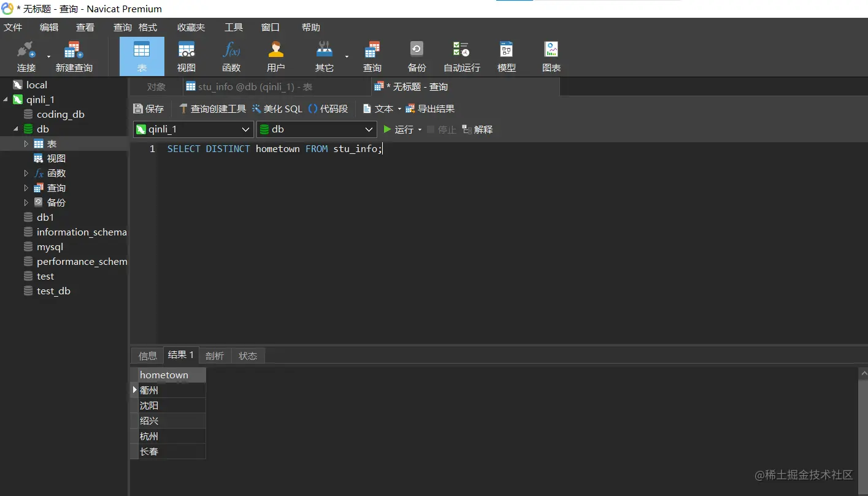The height and width of the screenshot is (496, 868).
Task: Open the 模型 model toolbar icon
Action: 507,56
